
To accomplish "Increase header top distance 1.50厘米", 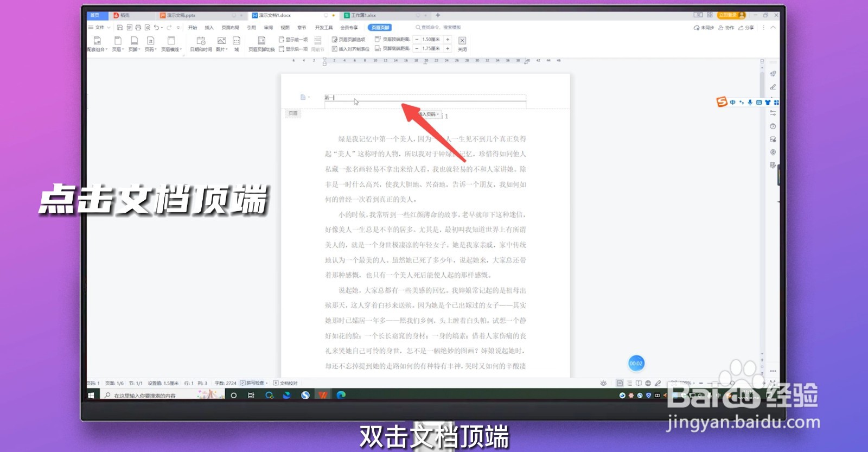I will pos(448,39).
